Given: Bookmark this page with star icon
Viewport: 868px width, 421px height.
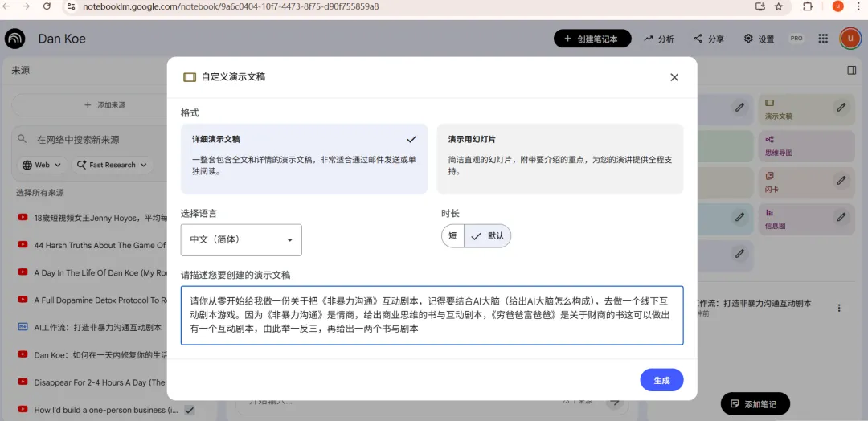Looking at the screenshot, I should (x=778, y=6).
